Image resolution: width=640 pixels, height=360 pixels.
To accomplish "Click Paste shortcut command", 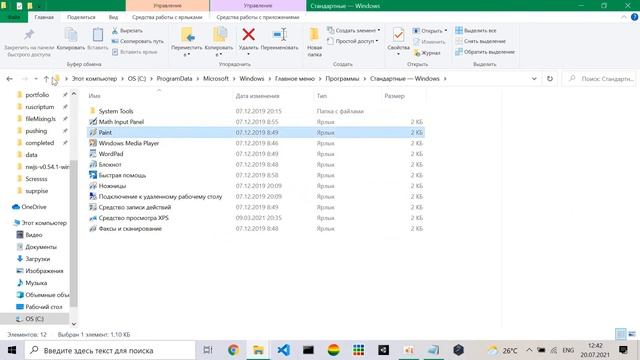I will point(134,52).
